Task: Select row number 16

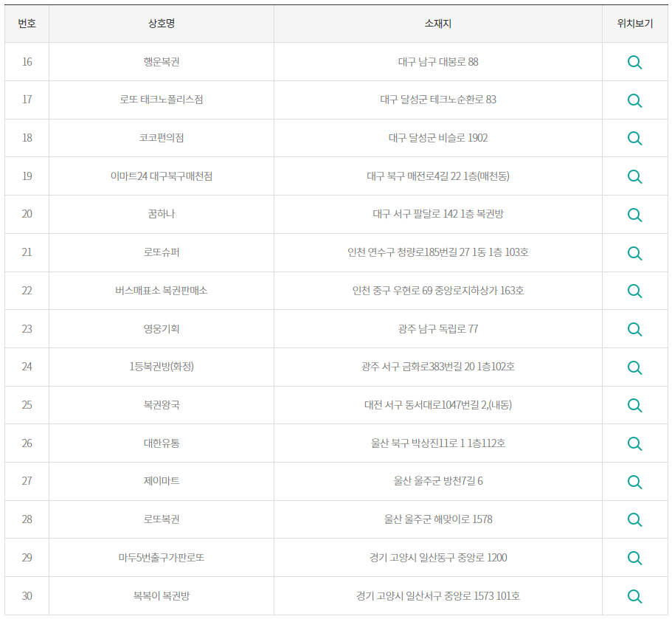Action: (27, 62)
